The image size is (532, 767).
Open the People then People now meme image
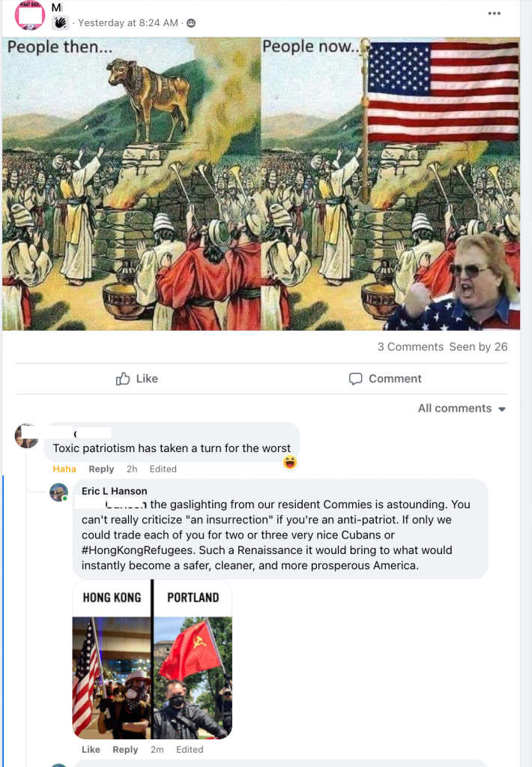pos(261,184)
